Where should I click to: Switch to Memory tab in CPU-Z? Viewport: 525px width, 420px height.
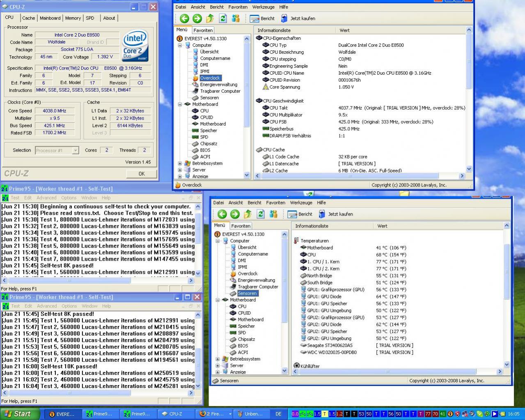(73, 18)
